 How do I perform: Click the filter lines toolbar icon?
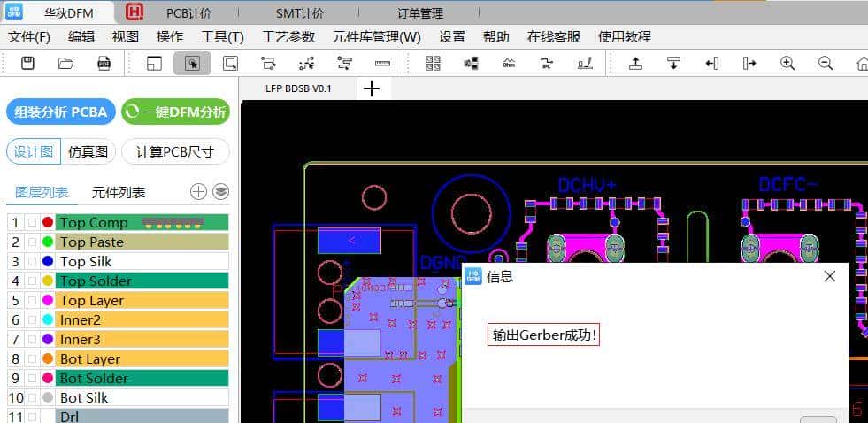(344, 63)
